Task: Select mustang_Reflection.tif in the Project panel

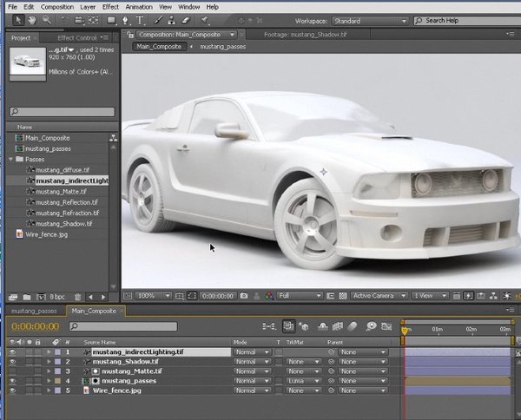Action: coord(67,202)
